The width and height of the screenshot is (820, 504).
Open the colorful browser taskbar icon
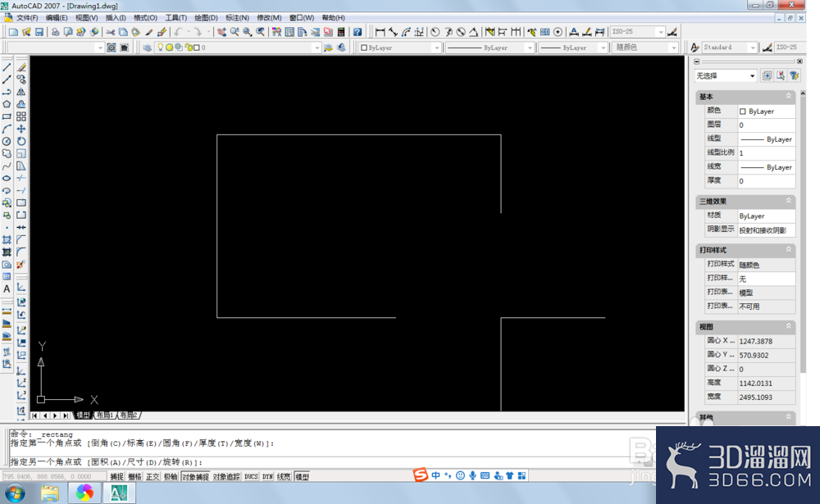84,493
